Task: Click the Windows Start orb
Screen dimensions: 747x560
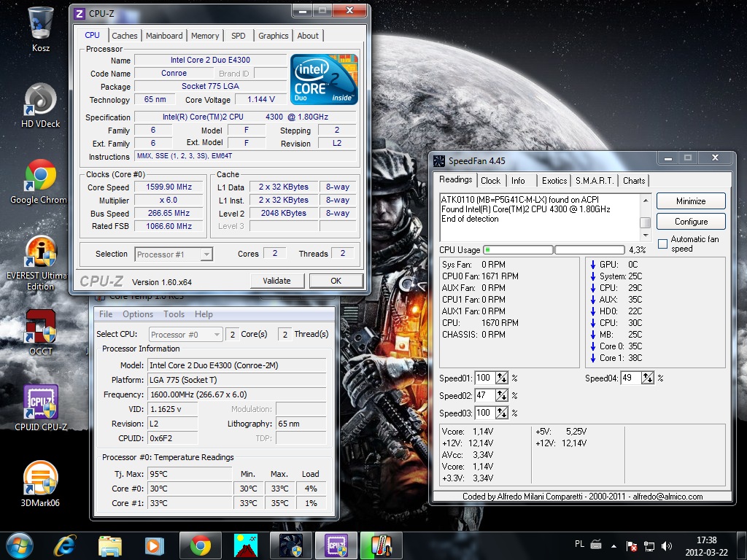Action: pos(19,545)
